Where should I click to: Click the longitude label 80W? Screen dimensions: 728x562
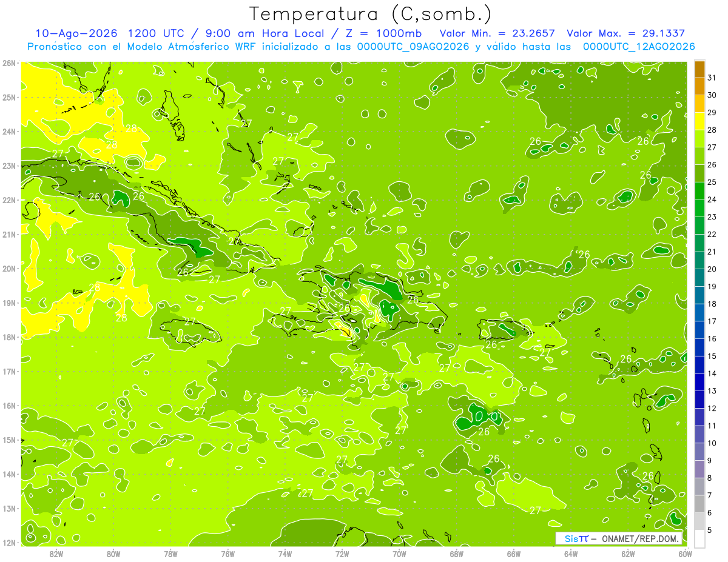click(x=113, y=554)
